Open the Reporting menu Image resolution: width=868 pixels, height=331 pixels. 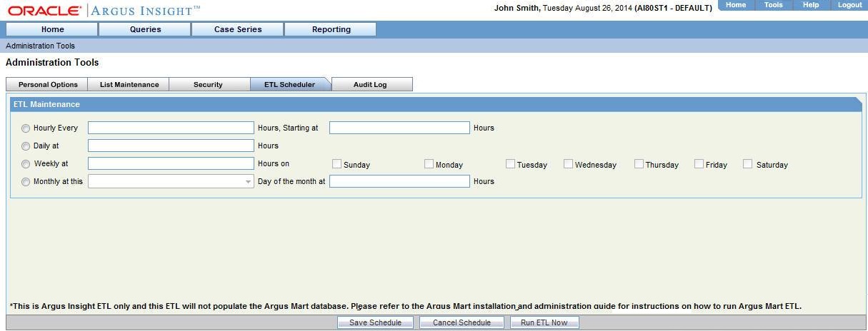[331, 29]
